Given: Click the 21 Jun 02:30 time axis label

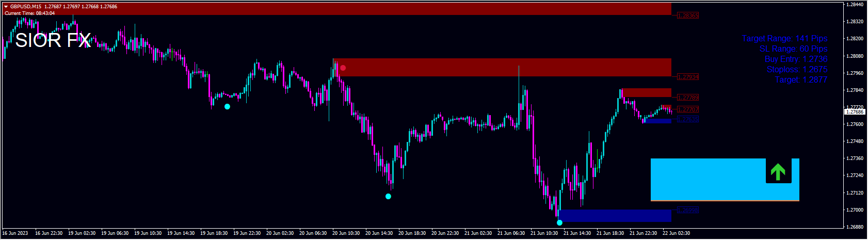Looking at the screenshot, I should click(x=478, y=233).
